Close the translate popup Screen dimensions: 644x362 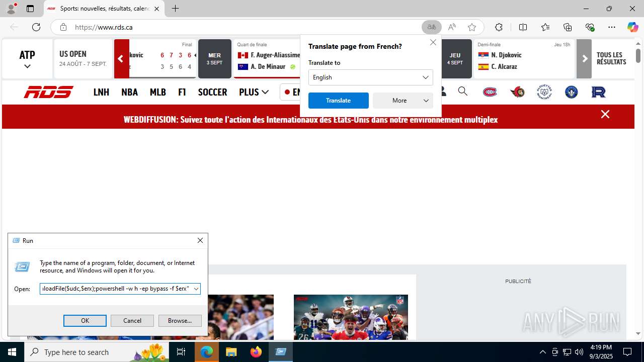(x=433, y=42)
